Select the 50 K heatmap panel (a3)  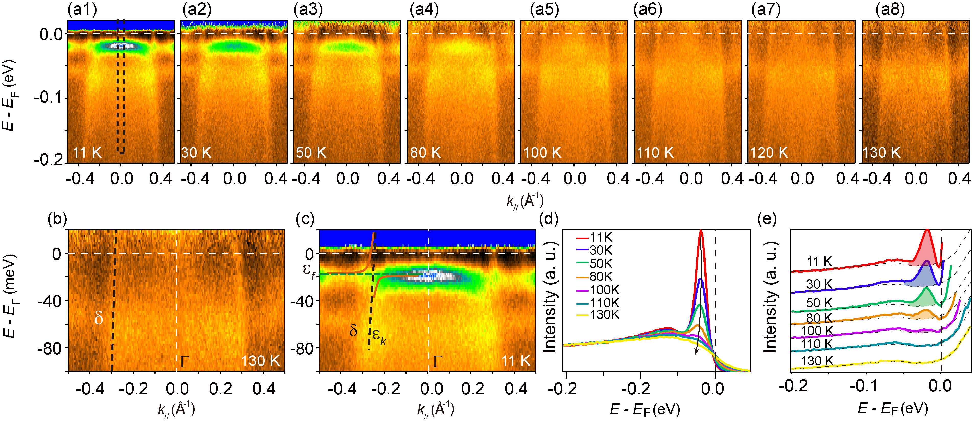[x=346, y=91]
